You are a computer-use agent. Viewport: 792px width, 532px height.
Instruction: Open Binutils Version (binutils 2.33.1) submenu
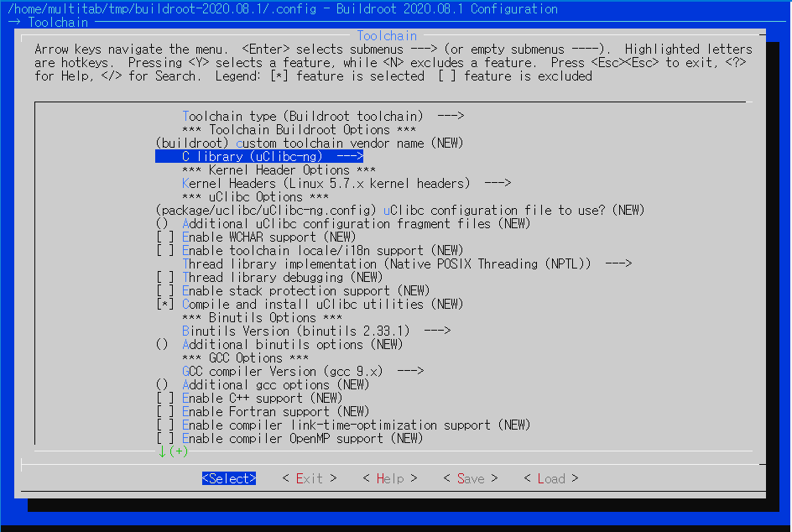[x=316, y=331]
